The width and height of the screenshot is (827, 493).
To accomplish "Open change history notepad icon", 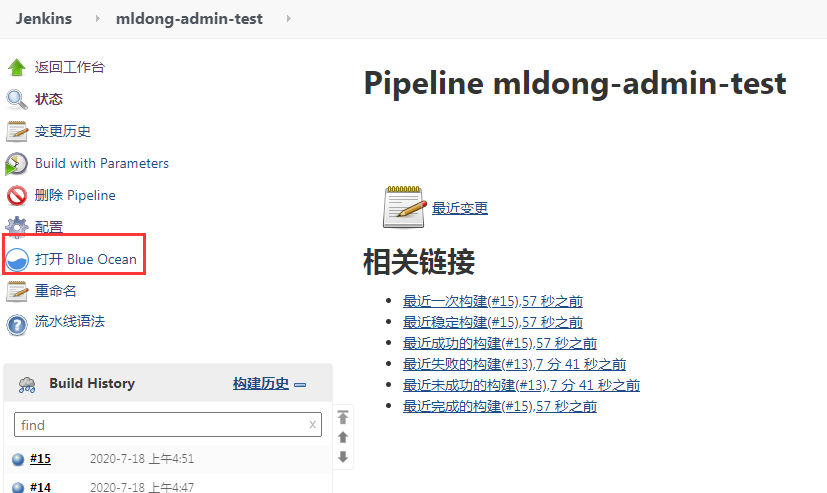I will (x=17, y=131).
